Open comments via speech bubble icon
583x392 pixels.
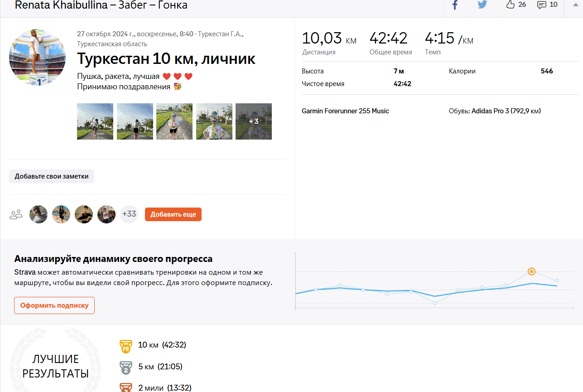541,5
